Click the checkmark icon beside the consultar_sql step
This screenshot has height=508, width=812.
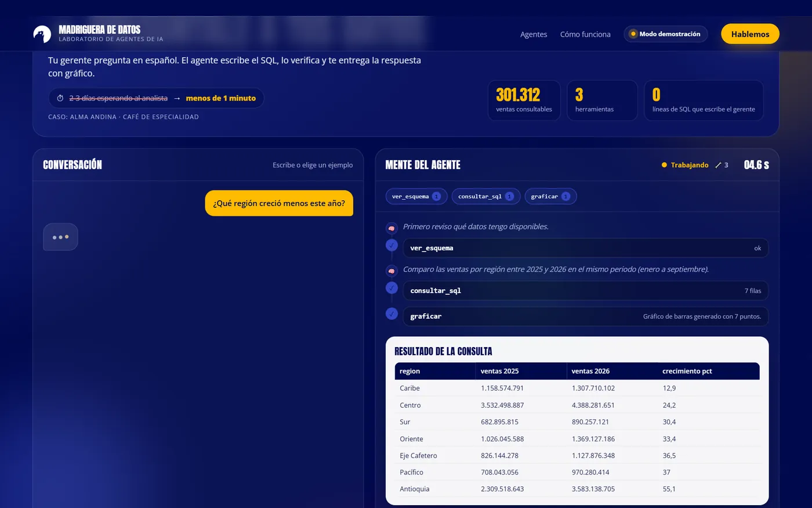[x=392, y=288]
